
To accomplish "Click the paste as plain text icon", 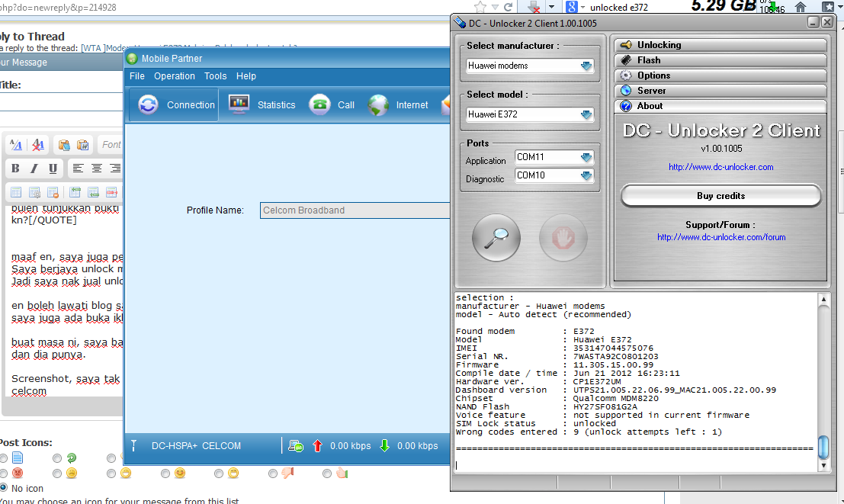I will pyautogui.click(x=64, y=145).
